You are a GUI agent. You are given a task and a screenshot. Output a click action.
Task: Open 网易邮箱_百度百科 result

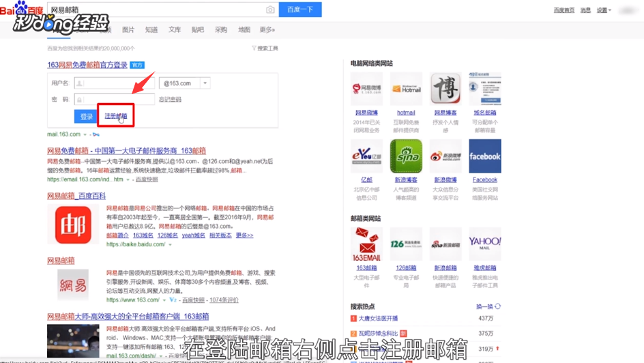(76, 196)
